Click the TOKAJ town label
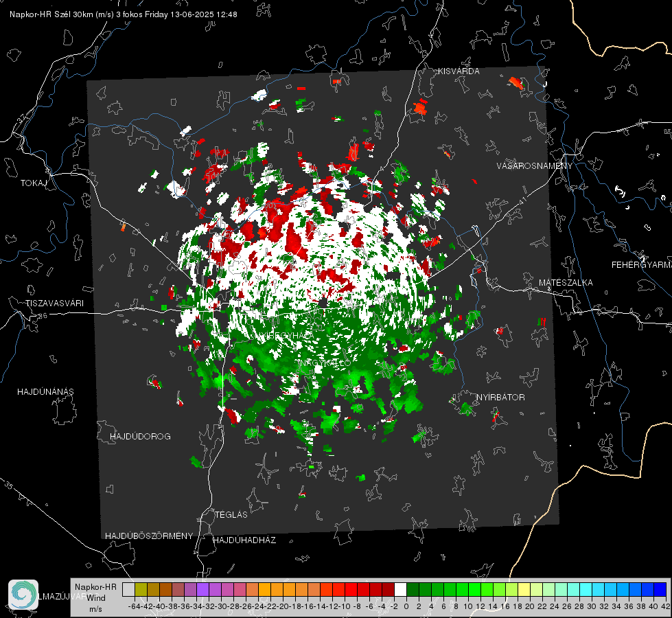The image size is (672, 618). tap(33, 183)
